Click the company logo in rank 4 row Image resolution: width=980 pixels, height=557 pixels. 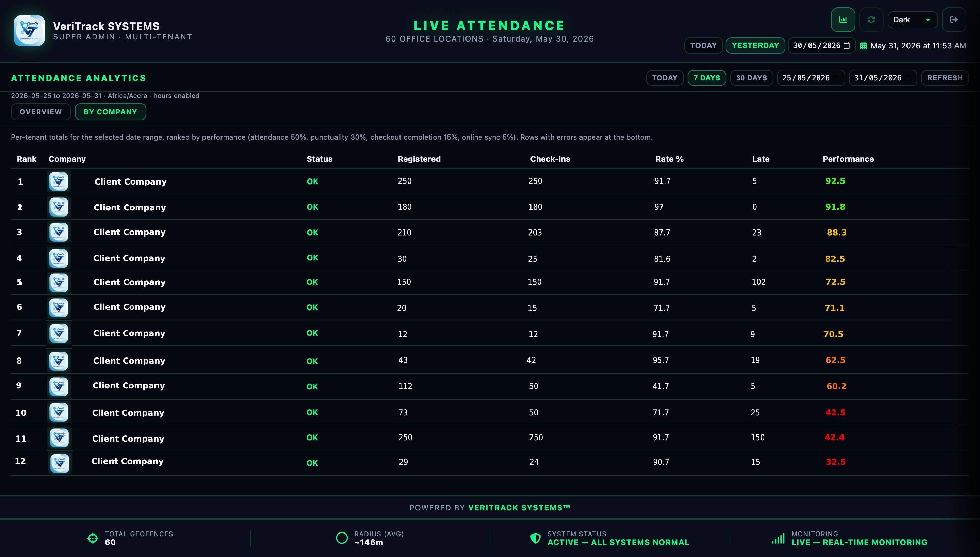[x=59, y=258]
